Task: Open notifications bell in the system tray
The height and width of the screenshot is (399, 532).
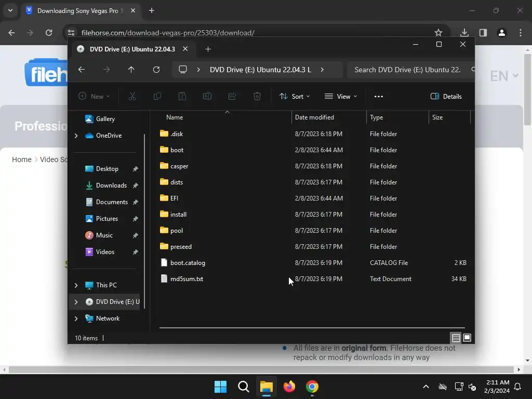Action: pyautogui.click(x=518, y=387)
